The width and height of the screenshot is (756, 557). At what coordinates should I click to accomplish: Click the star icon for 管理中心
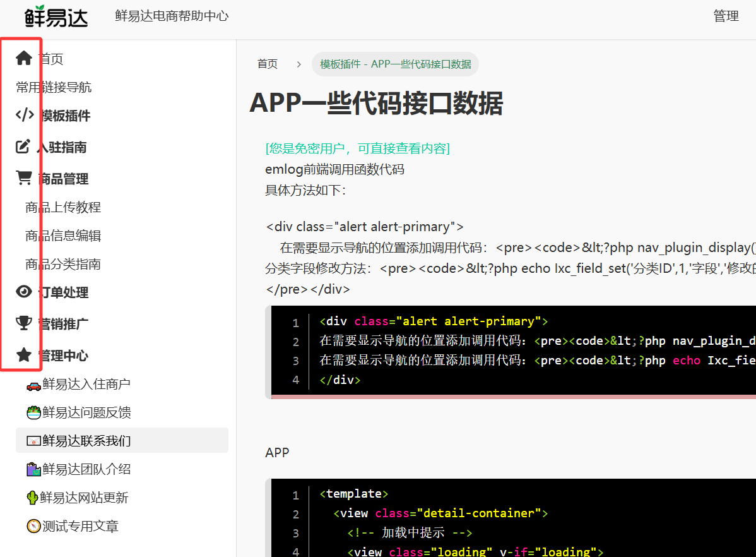[x=24, y=355]
